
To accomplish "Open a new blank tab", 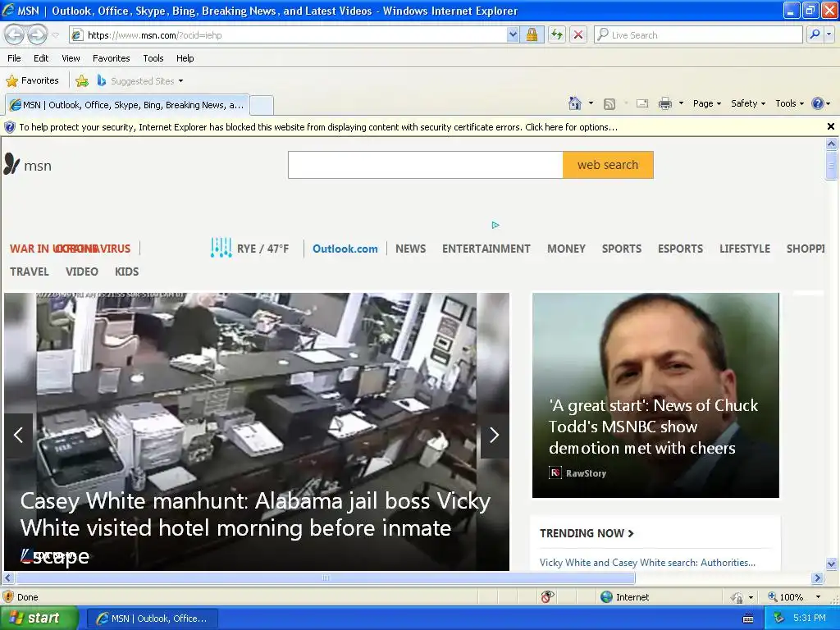I will 262,105.
